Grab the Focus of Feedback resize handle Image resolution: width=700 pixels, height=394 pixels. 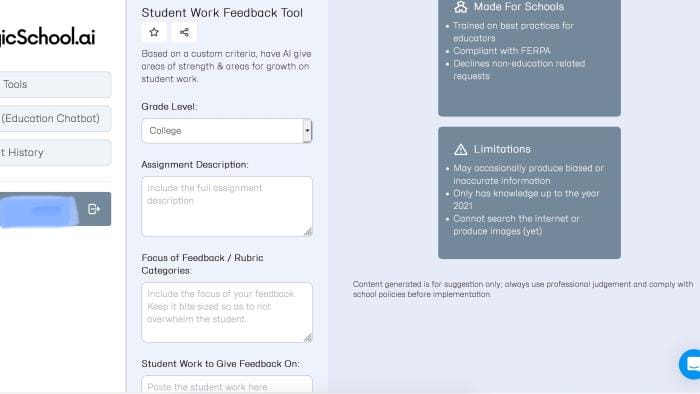point(308,338)
